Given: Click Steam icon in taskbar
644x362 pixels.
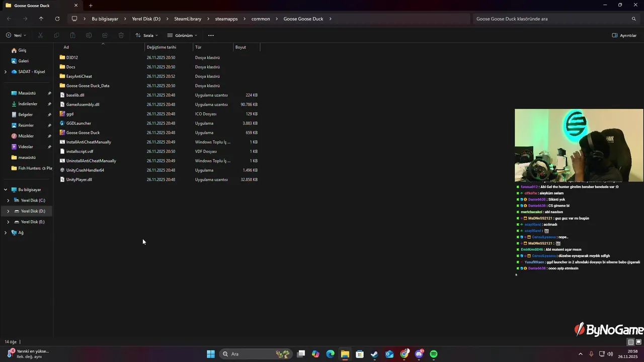Looking at the screenshot, I should coord(374,354).
